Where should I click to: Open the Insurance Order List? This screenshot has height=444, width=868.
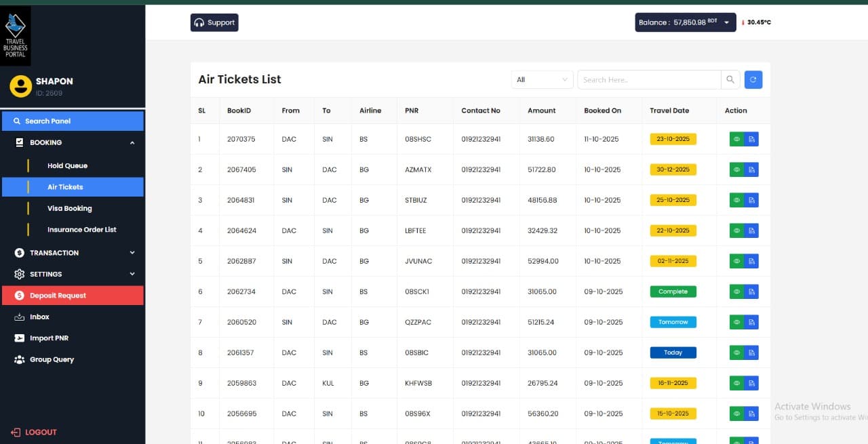[83, 230]
